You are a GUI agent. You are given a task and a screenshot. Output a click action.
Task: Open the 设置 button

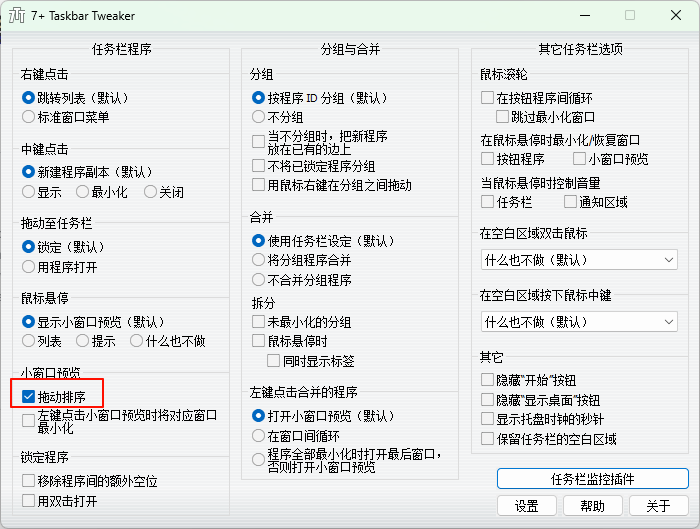click(527, 506)
